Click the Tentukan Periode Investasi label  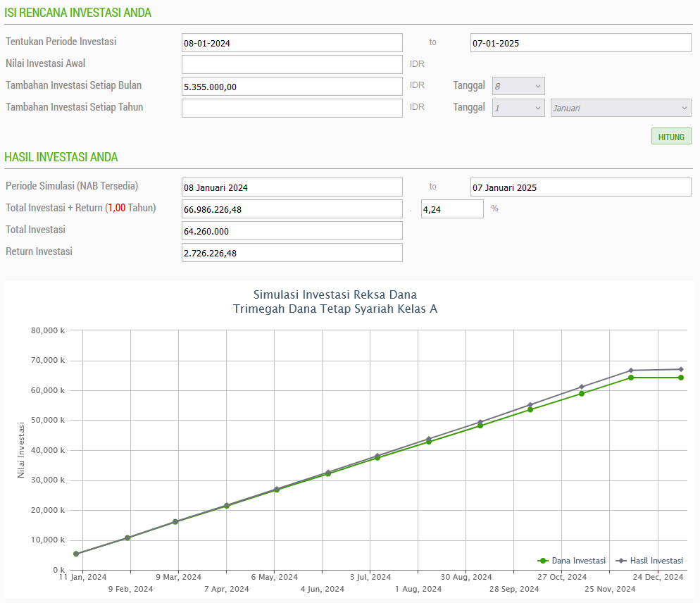coord(61,42)
